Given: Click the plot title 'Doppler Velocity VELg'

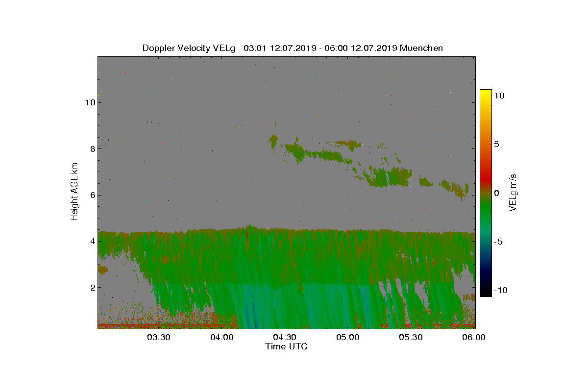Looking at the screenshot, I should click(189, 48).
